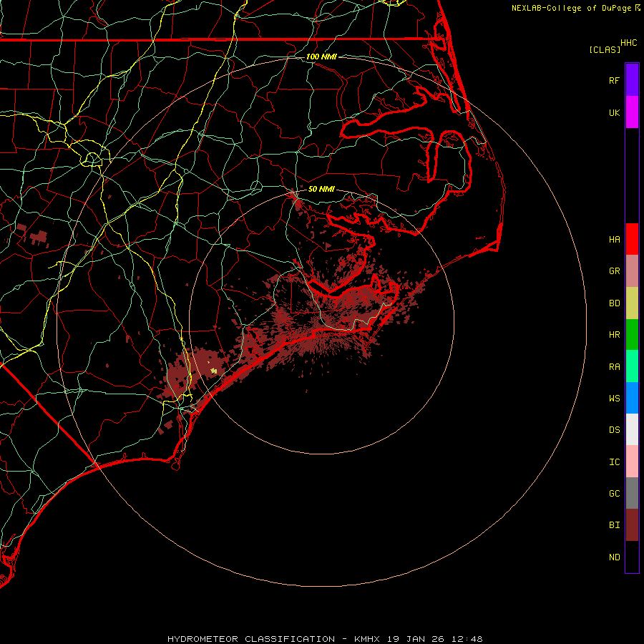Click the ND black legend swatch
Viewport: 644px width, 644px height.
[632, 557]
